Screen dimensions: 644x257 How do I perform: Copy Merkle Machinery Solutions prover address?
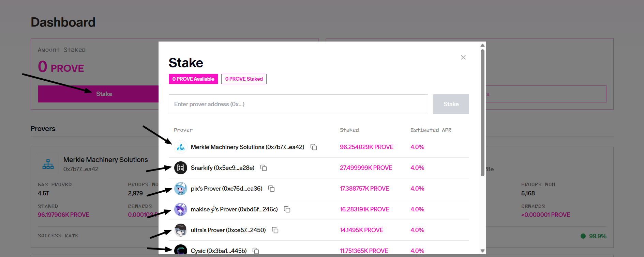click(314, 147)
